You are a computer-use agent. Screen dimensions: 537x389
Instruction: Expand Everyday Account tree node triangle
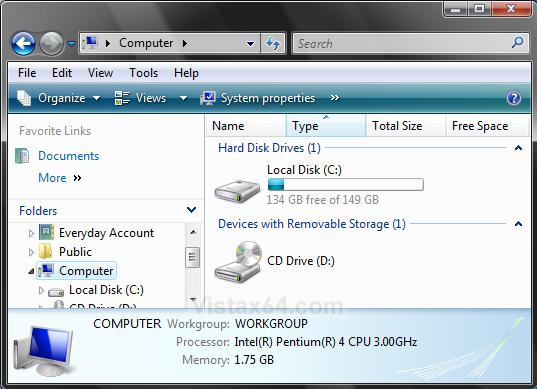point(31,234)
